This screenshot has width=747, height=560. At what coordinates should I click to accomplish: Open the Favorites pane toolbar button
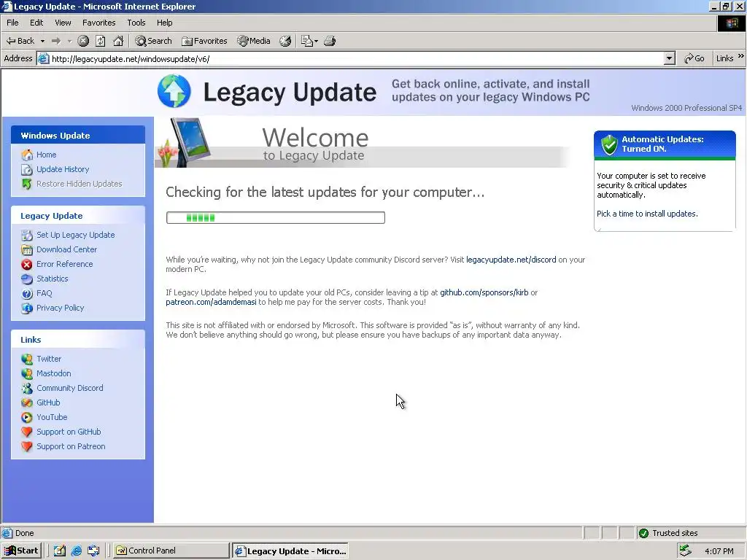tap(204, 41)
